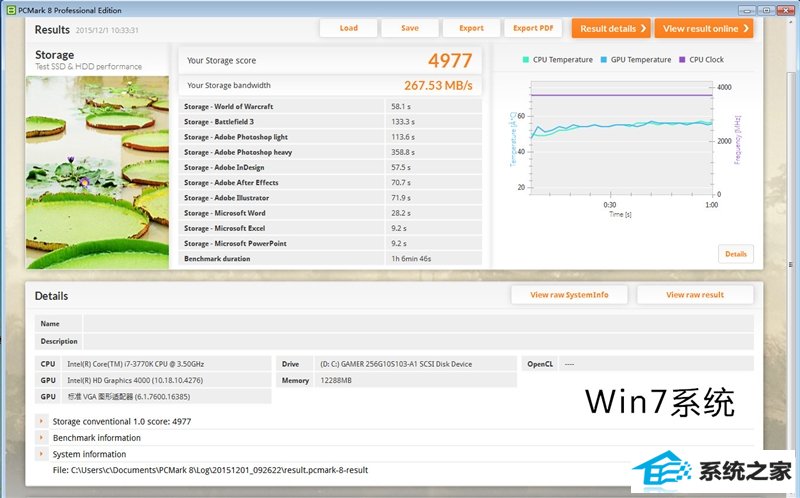Screen dimensions: 800x498
Task: Toggle CPU Temperature legend swatch
Action: pos(526,60)
